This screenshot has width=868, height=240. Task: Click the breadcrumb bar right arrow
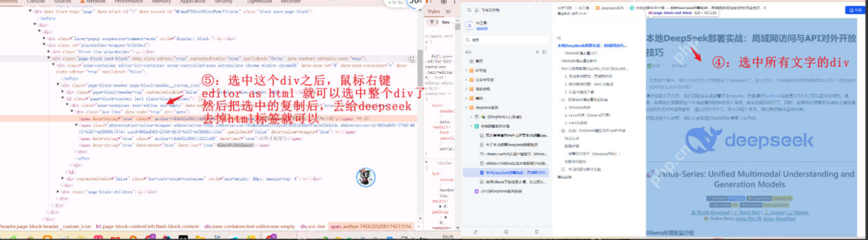[x=418, y=226]
